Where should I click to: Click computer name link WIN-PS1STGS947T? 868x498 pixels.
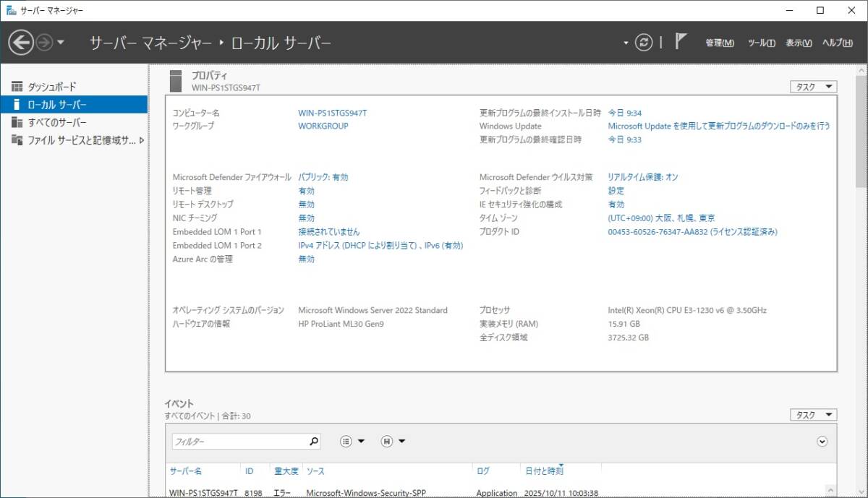pos(332,113)
